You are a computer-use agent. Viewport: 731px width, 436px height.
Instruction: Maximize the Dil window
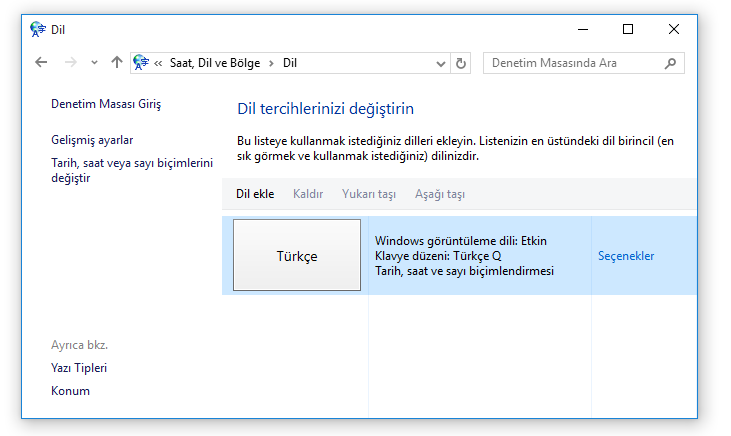pos(628,29)
